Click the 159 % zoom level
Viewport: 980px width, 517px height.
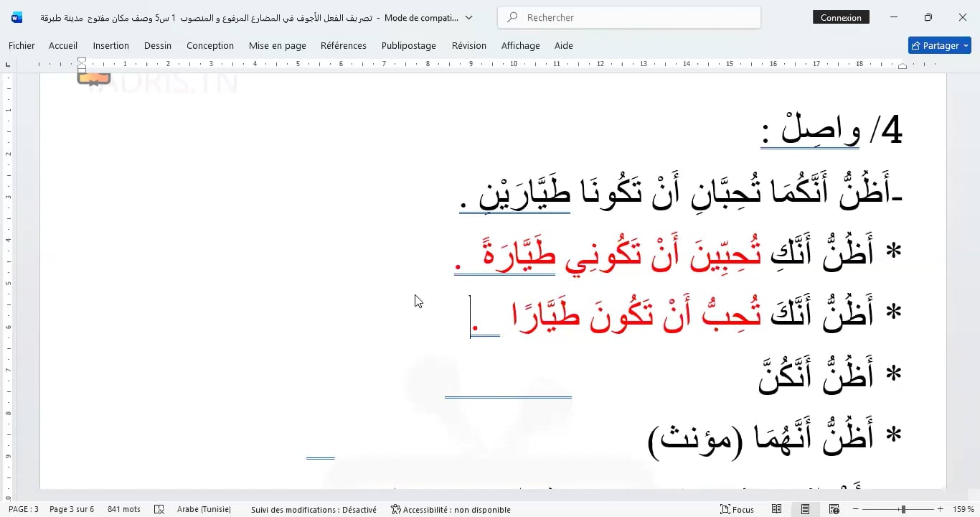(963, 509)
